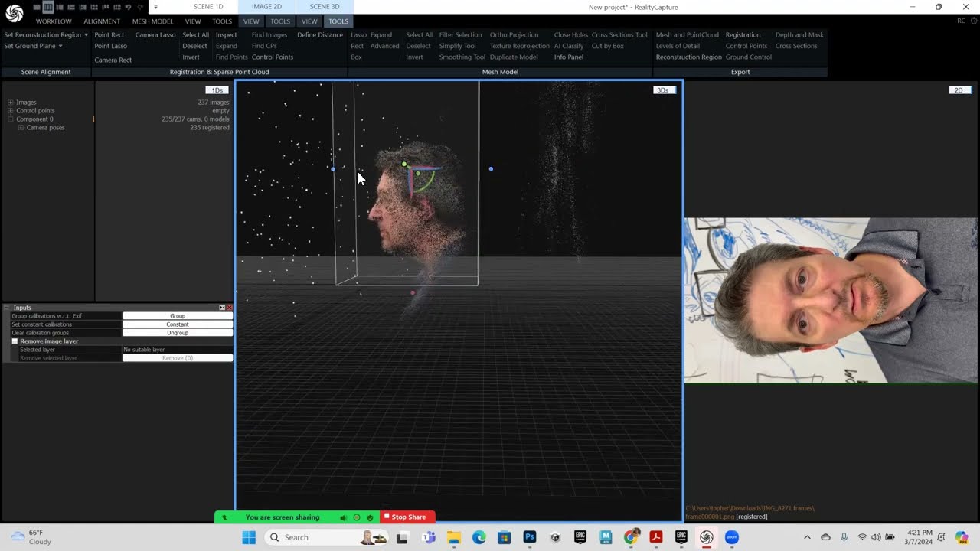Click the undo arrow in quick access bar
Image resolution: width=980 pixels, height=551 pixels.
[x=128, y=7]
